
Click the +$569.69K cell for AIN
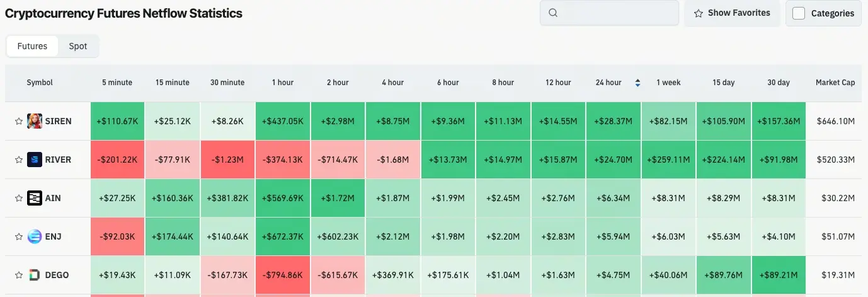[x=283, y=198]
